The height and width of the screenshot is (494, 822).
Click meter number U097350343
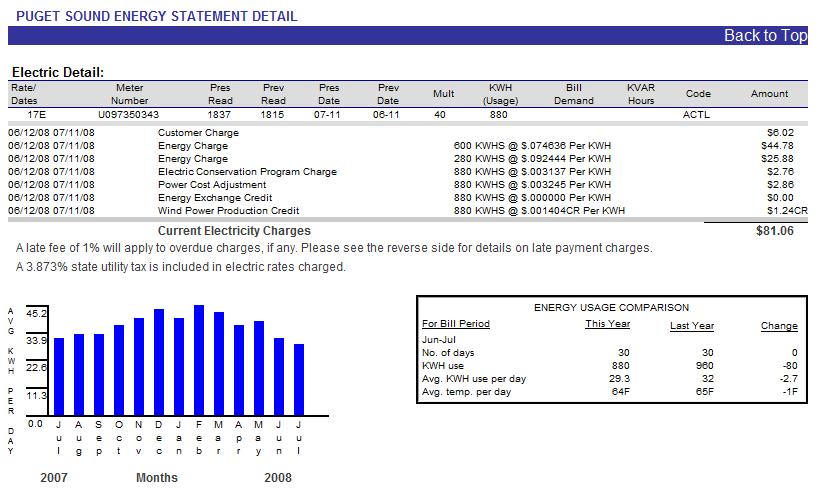[x=130, y=115]
